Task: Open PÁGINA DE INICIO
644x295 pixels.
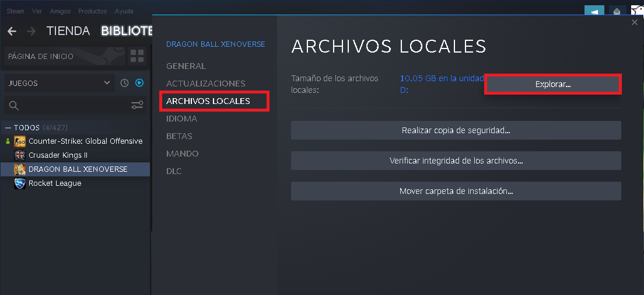Action: pos(64,56)
